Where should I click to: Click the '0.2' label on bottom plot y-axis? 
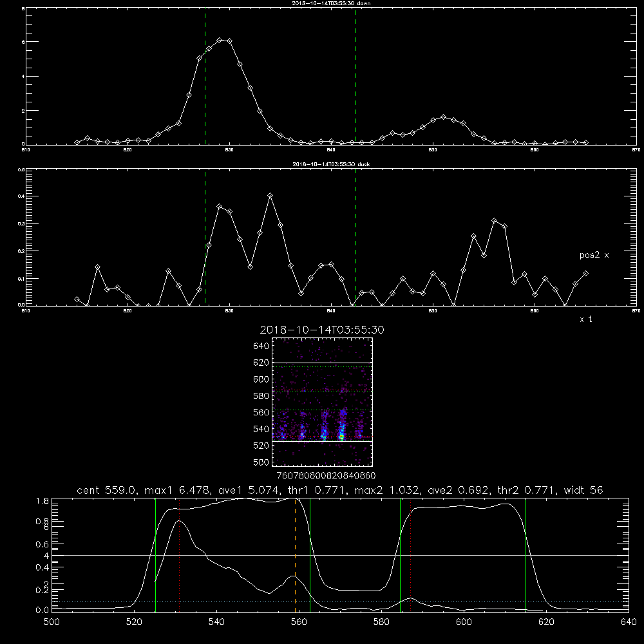[x=43, y=590]
